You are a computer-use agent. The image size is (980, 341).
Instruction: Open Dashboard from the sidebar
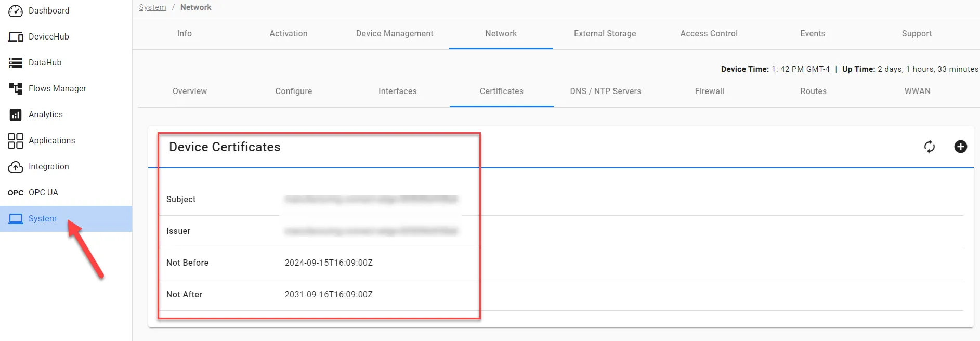point(49,11)
